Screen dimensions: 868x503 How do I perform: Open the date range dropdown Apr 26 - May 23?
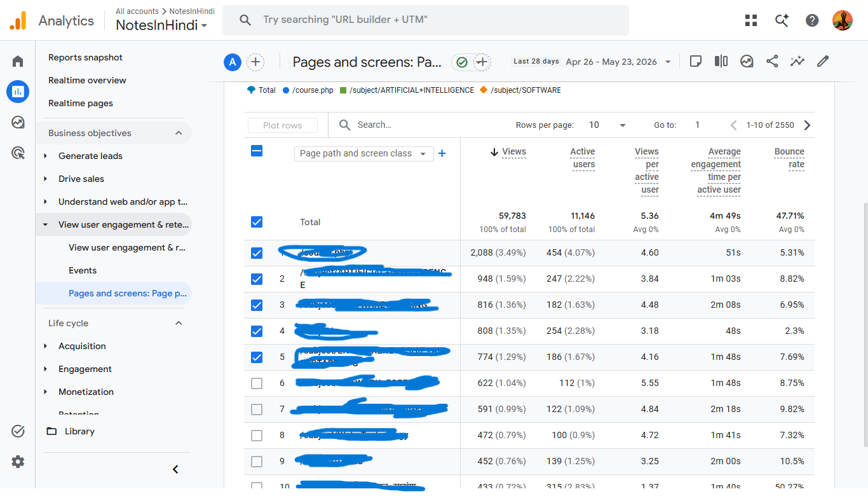[618, 62]
